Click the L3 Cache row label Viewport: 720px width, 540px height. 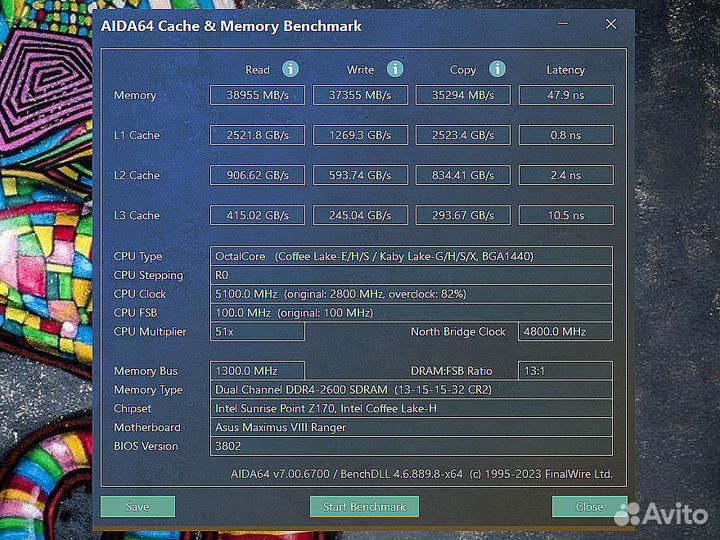pyautogui.click(x=137, y=215)
